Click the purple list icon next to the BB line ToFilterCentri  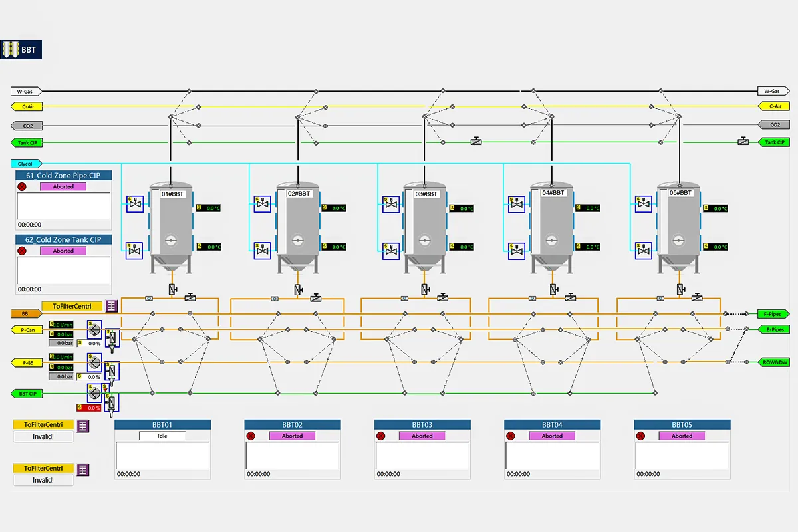tap(112, 306)
